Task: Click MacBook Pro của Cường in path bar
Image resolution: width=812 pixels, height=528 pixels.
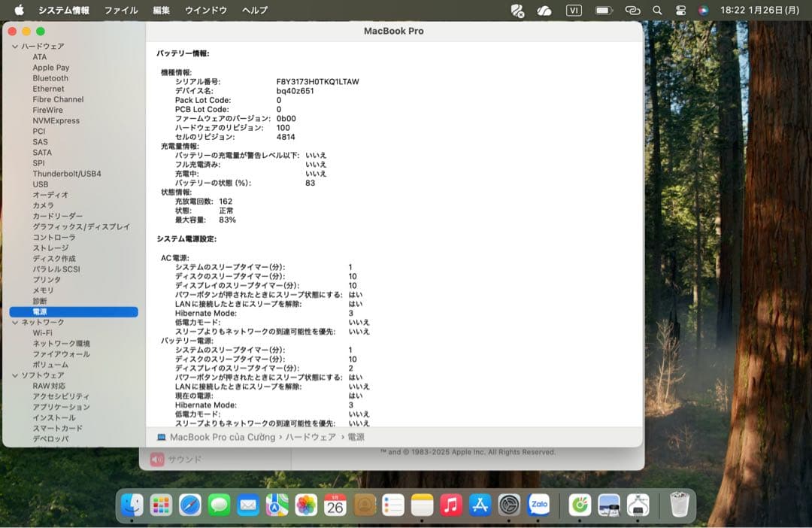Action: coord(223,437)
